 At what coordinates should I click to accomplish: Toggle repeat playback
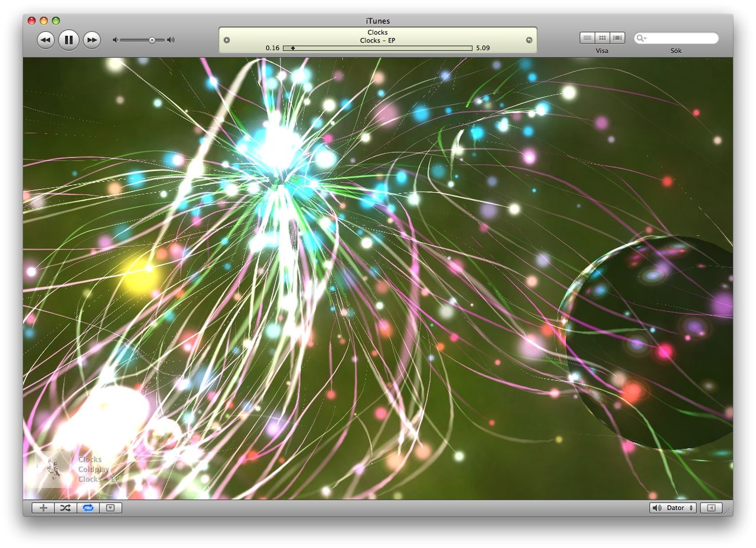(x=88, y=508)
